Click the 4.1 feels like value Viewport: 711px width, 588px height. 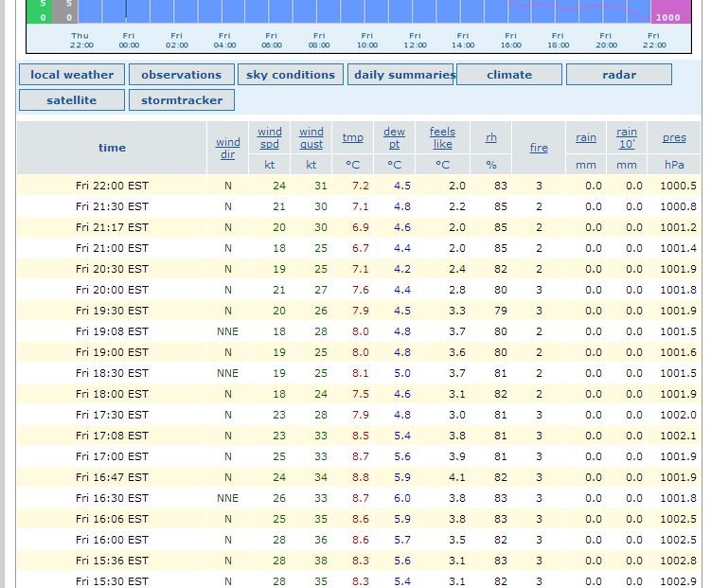coord(457,477)
